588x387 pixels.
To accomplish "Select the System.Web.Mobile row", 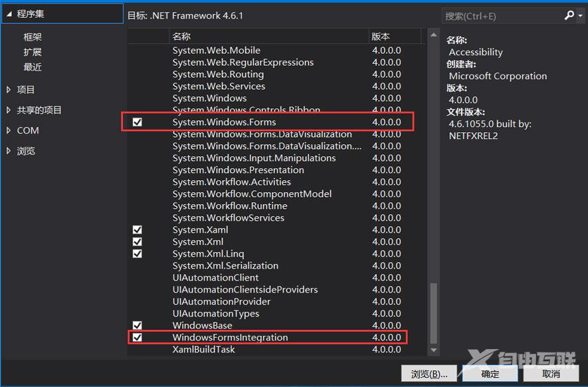I will pyautogui.click(x=277, y=51).
